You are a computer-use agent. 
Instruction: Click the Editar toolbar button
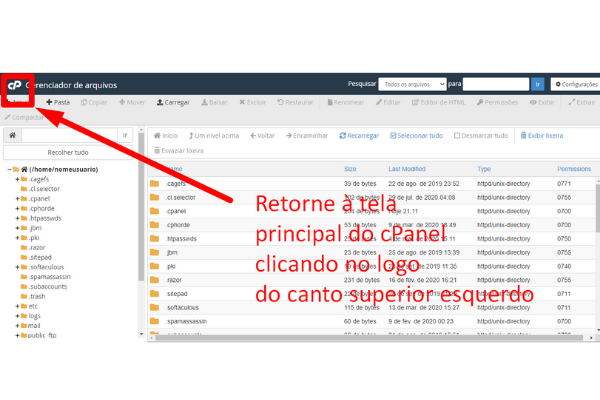coord(388,102)
